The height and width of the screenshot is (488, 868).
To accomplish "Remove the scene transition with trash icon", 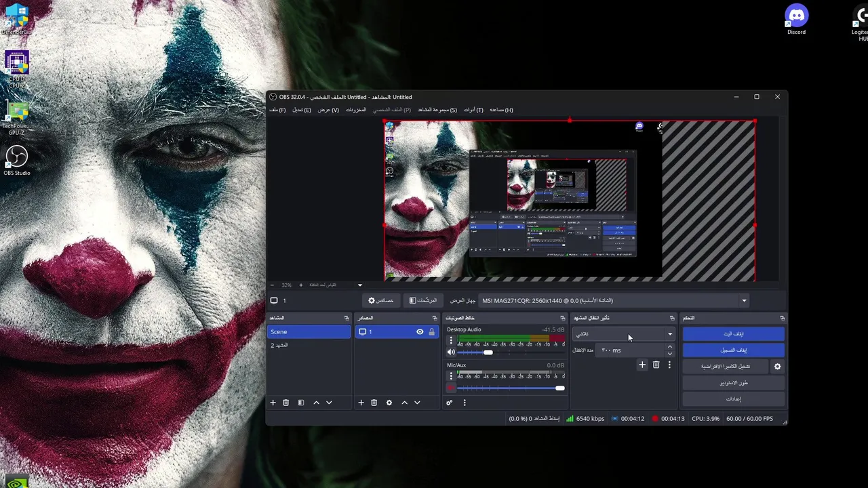I will (x=656, y=365).
